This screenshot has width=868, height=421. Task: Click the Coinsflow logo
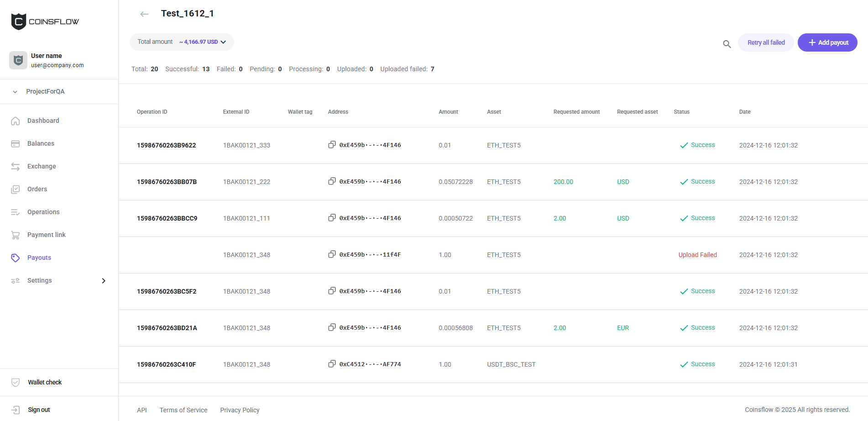coord(45,21)
